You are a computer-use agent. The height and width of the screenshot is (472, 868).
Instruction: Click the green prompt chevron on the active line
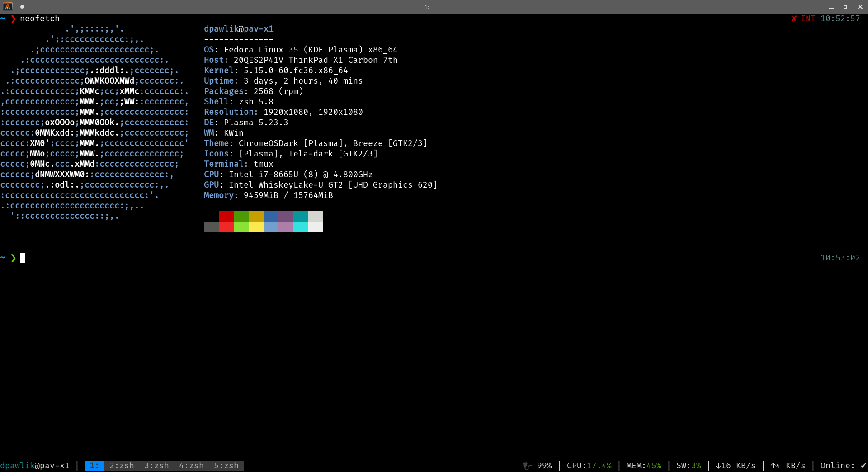click(x=13, y=258)
